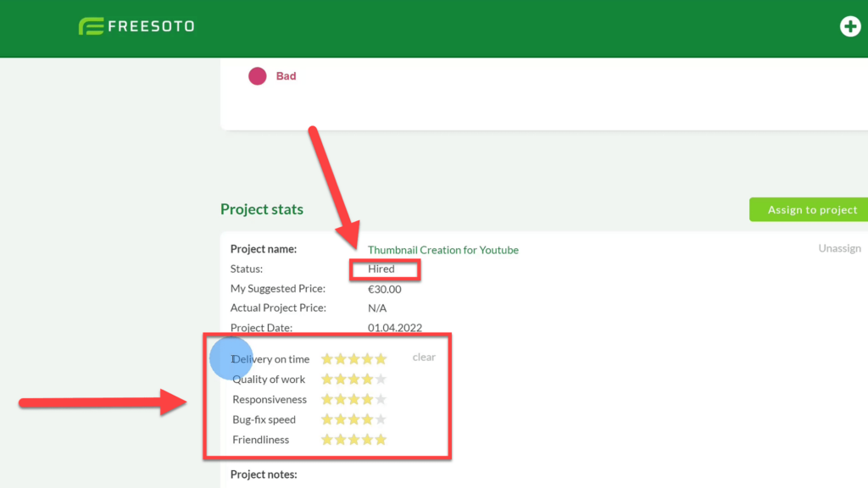868x488 pixels.
Task: Click the project date 01.04.2022
Action: pyautogui.click(x=395, y=328)
